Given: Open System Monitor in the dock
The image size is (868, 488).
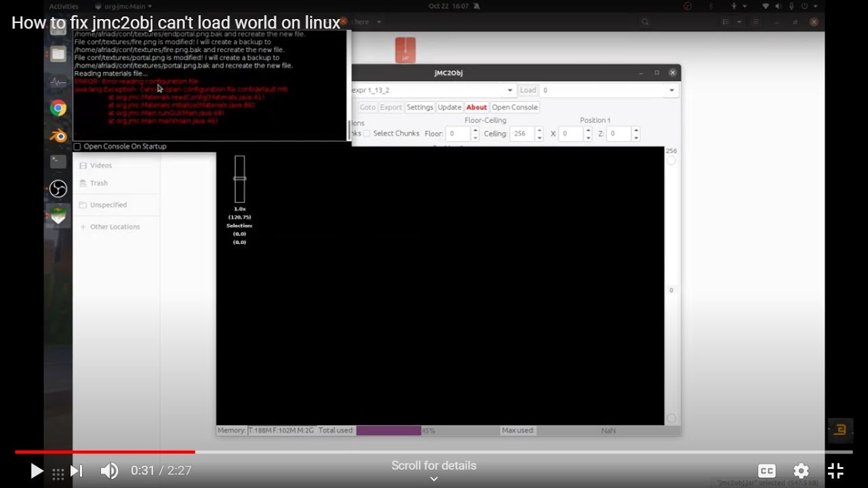Looking at the screenshot, I should click(x=58, y=82).
